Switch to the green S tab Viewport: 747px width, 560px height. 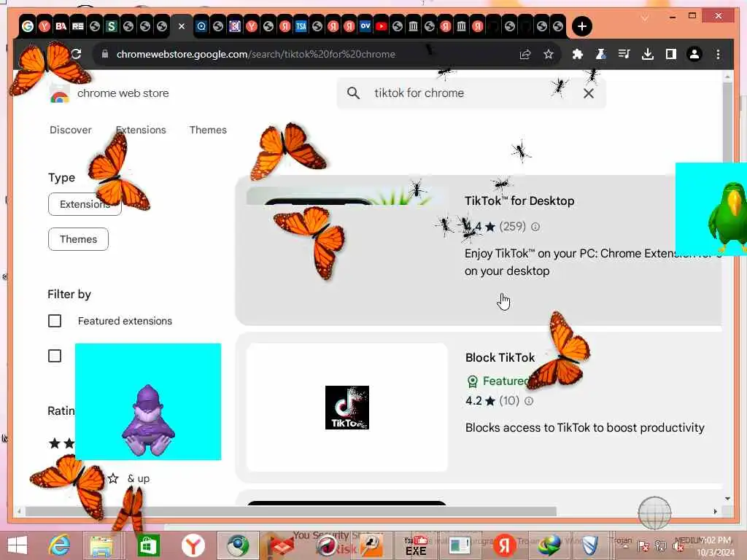click(111, 26)
